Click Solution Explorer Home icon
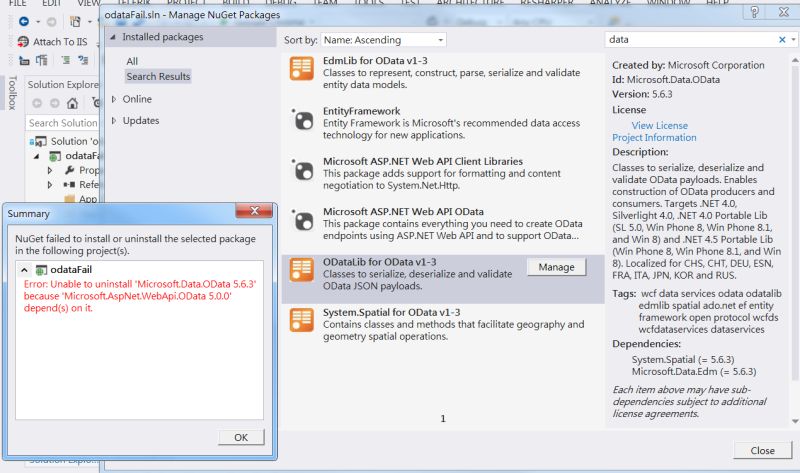This screenshot has width=800, height=473. 72,104
